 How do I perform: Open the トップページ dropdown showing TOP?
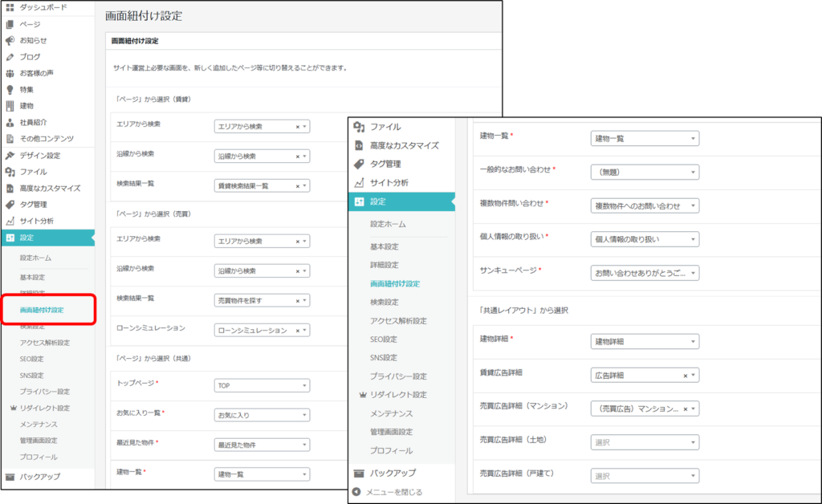pos(262,385)
